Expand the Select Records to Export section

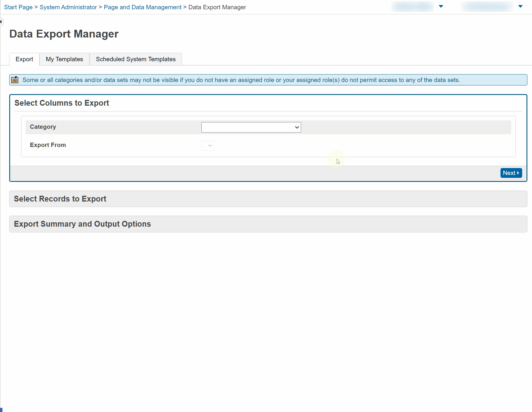click(60, 199)
